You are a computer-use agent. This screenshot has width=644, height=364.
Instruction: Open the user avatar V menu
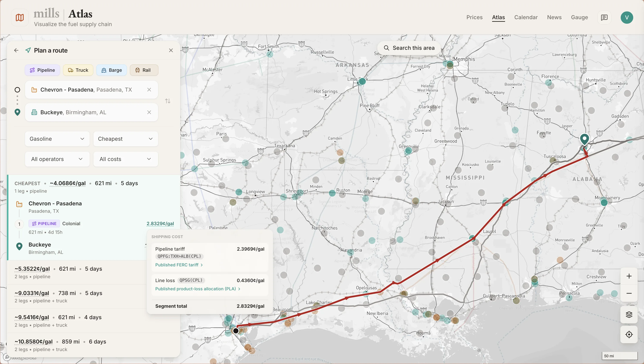coord(627,17)
